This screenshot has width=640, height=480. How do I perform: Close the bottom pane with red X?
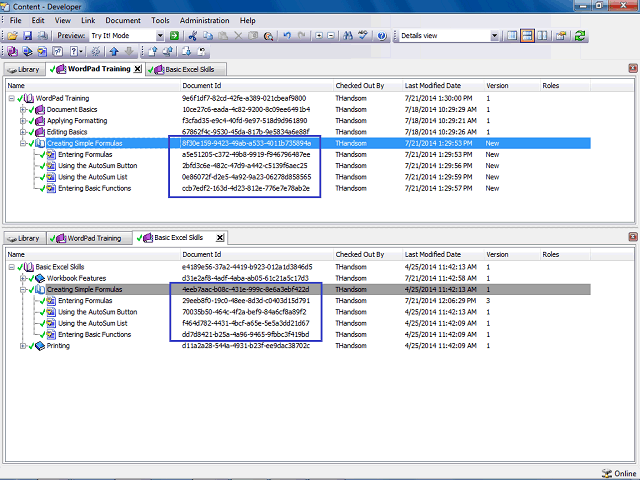633,237
